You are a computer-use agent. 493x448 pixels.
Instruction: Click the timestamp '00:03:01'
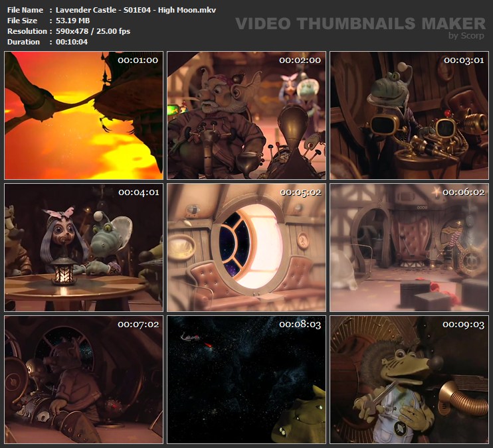464,60
